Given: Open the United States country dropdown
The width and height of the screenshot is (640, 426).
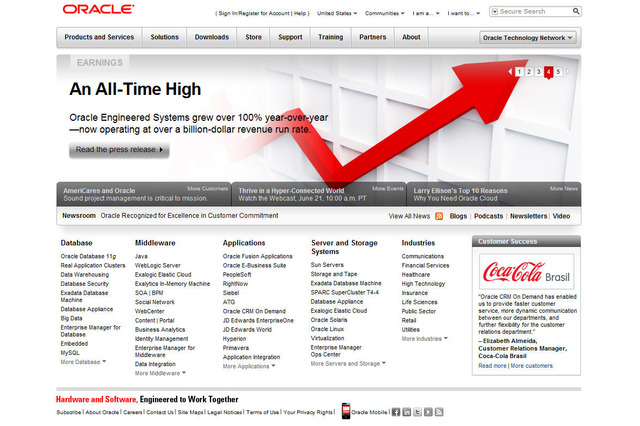Looking at the screenshot, I should pos(337,13).
